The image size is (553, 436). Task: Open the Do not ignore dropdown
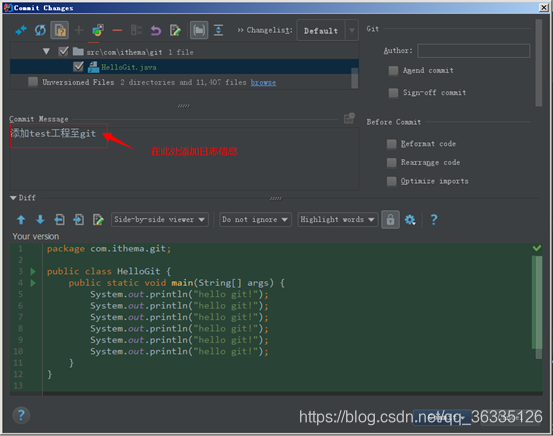pos(255,219)
